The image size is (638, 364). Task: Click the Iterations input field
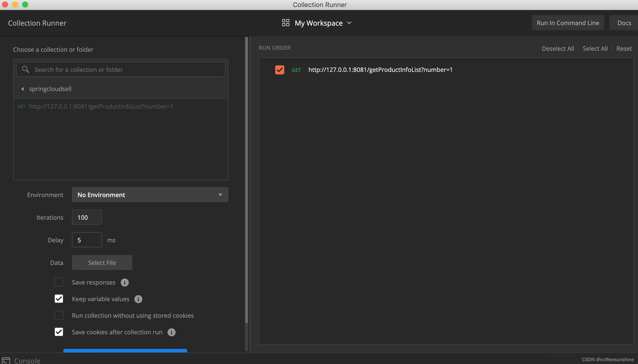(x=87, y=217)
